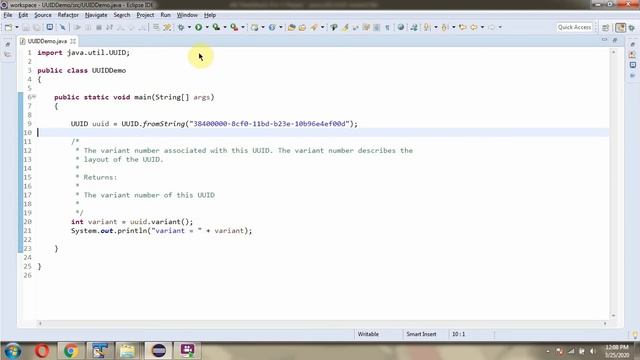The height and width of the screenshot is (360, 640).
Task: Click the New Java Package icon
Action: (255, 27)
